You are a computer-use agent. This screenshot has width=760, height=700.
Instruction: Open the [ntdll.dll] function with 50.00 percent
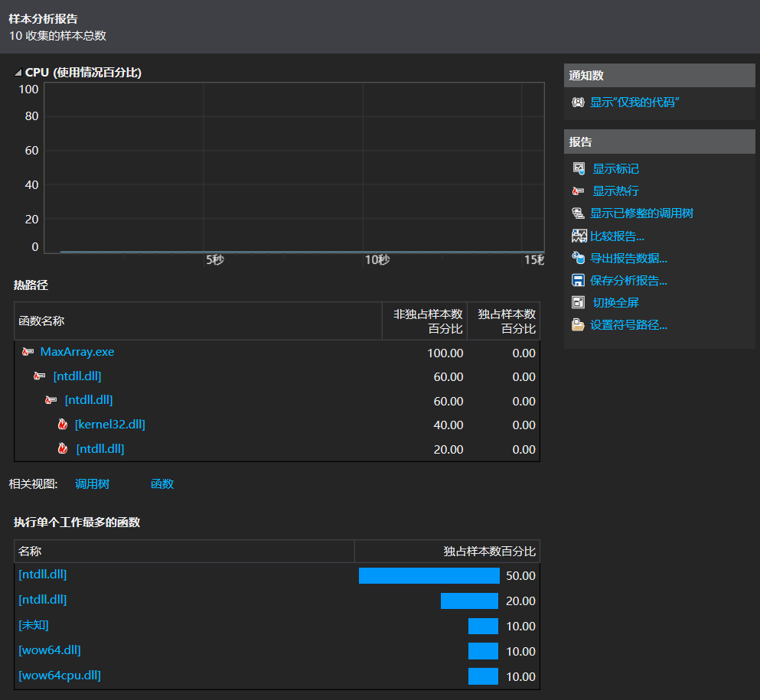42,575
